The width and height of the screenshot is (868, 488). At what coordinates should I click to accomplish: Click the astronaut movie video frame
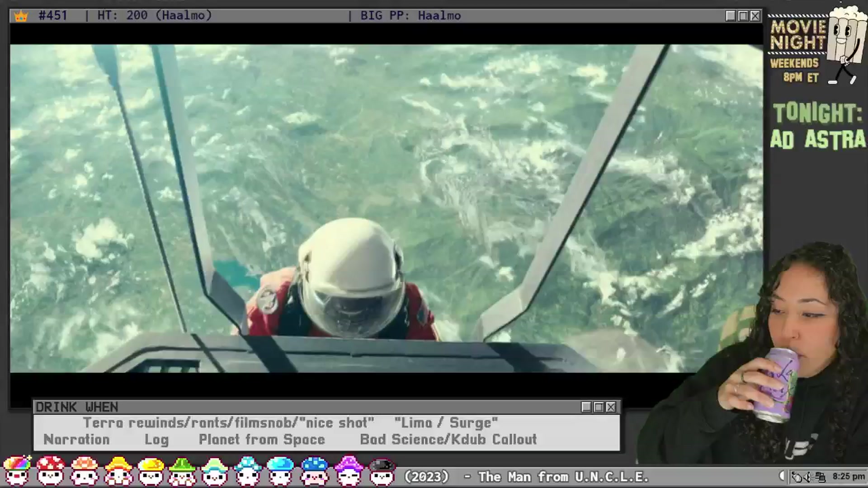point(387,208)
